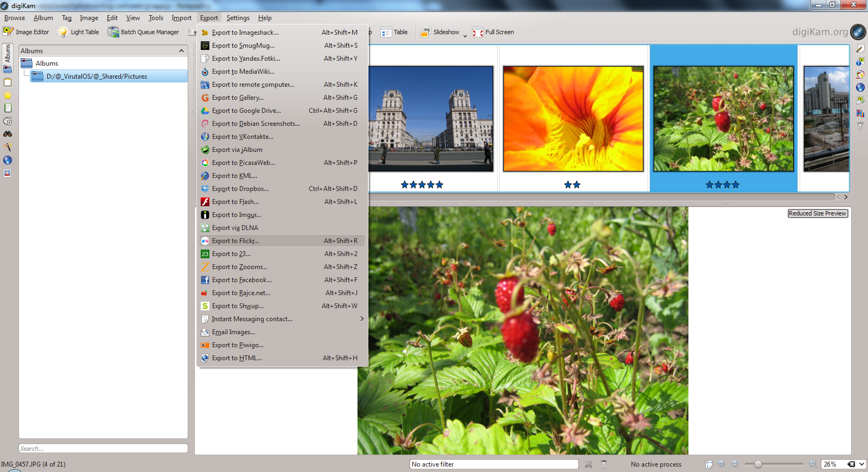Image resolution: width=868 pixels, height=472 pixels.
Task: Switch to Table view mode
Action: 394,32
